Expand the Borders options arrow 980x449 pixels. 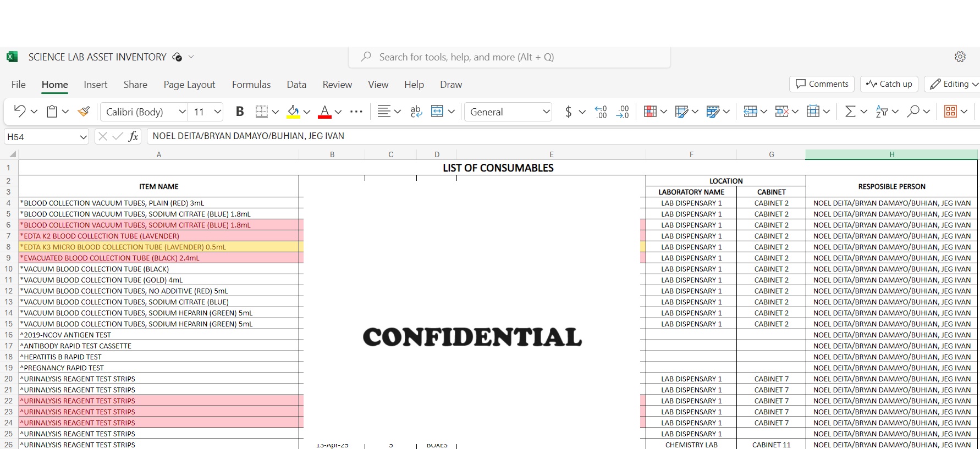pos(276,112)
